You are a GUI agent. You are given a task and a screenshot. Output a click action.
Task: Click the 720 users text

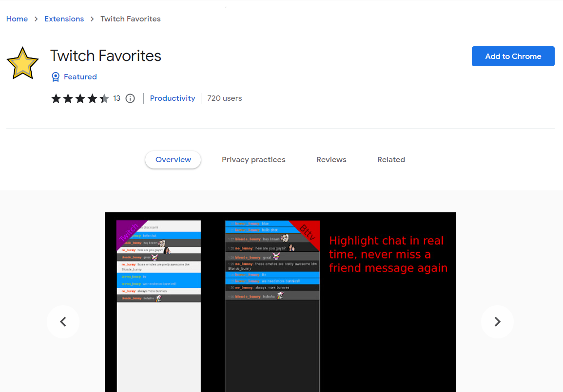[x=224, y=98]
